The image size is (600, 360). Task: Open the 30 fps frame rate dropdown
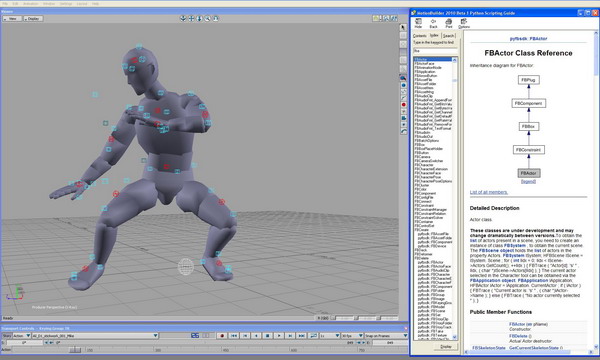[x=352, y=336]
